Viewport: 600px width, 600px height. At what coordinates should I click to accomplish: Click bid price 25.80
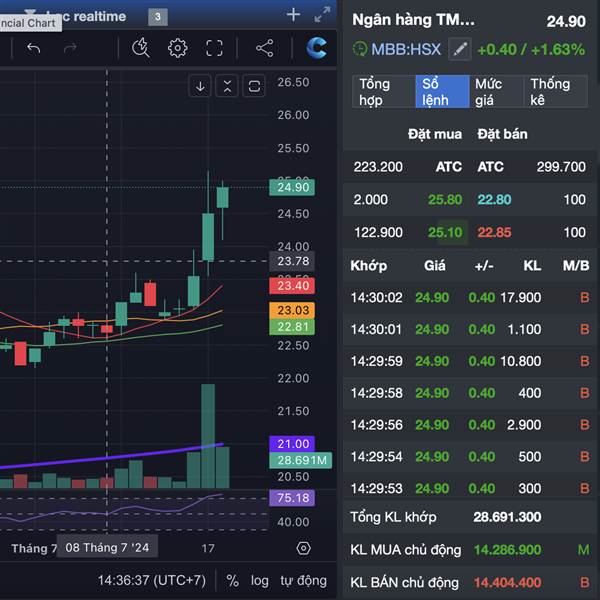(445, 199)
